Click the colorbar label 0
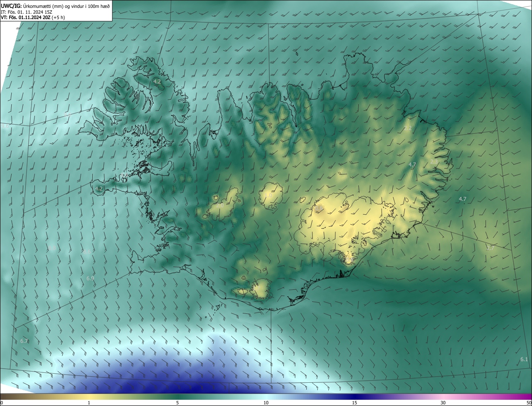 click(2, 403)
